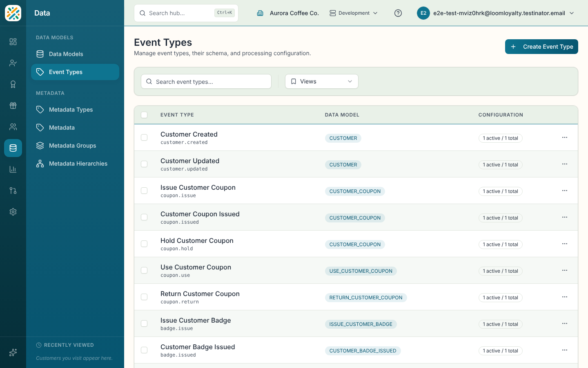The height and width of the screenshot is (368, 588).
Task: Click the coupon.hold code text
Action: coord(177,249)
